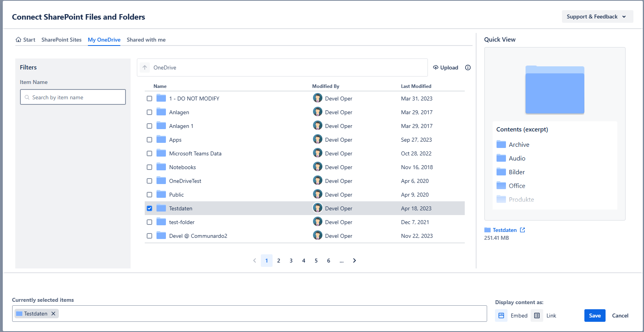Jump to page 3 of results
The width and height of the screenshot is (644, 332).
click(291, 261)
